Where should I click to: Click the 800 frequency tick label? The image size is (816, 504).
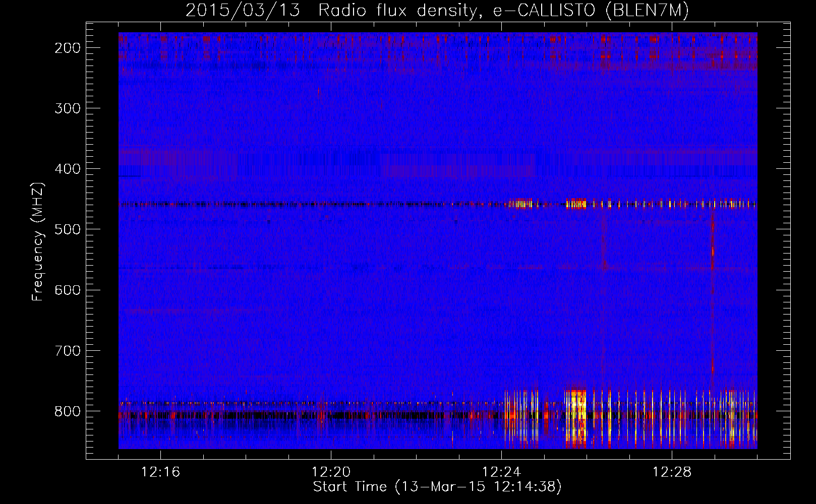pos(68,411)
